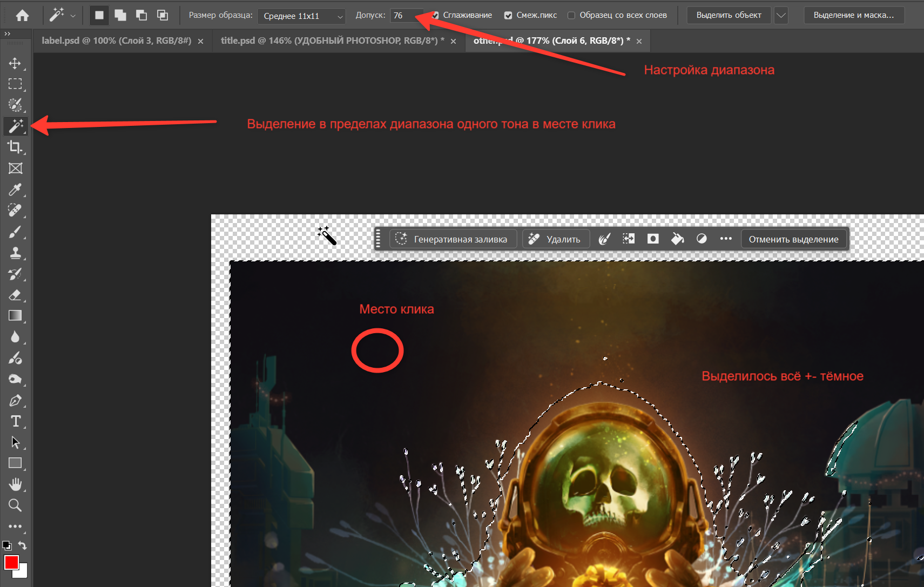Switch to the label.psd tab
The height and width of the screenshot is (587, 924).
click(x=116, y=41)
